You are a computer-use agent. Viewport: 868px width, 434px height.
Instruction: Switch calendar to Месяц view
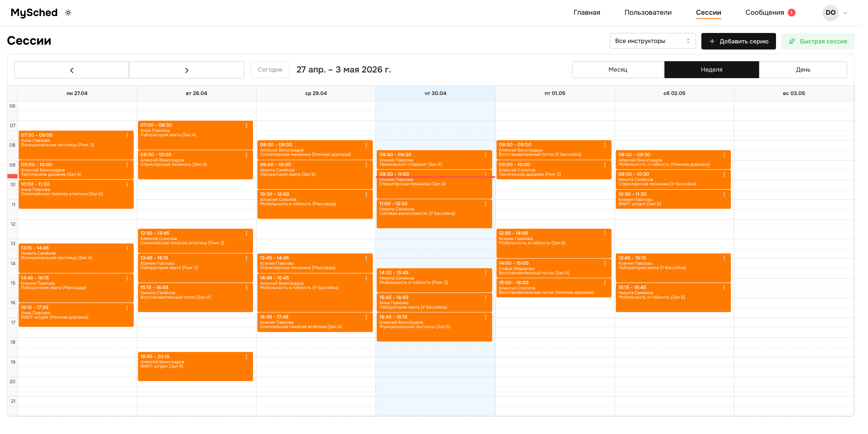pyautogui.click(x=618, y=70)
